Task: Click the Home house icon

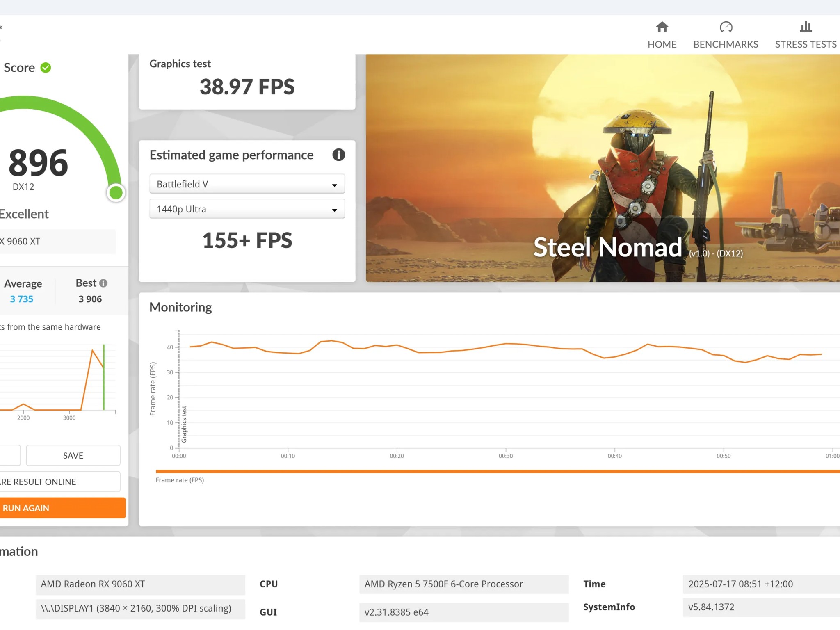Action: (x=662, y=27)
